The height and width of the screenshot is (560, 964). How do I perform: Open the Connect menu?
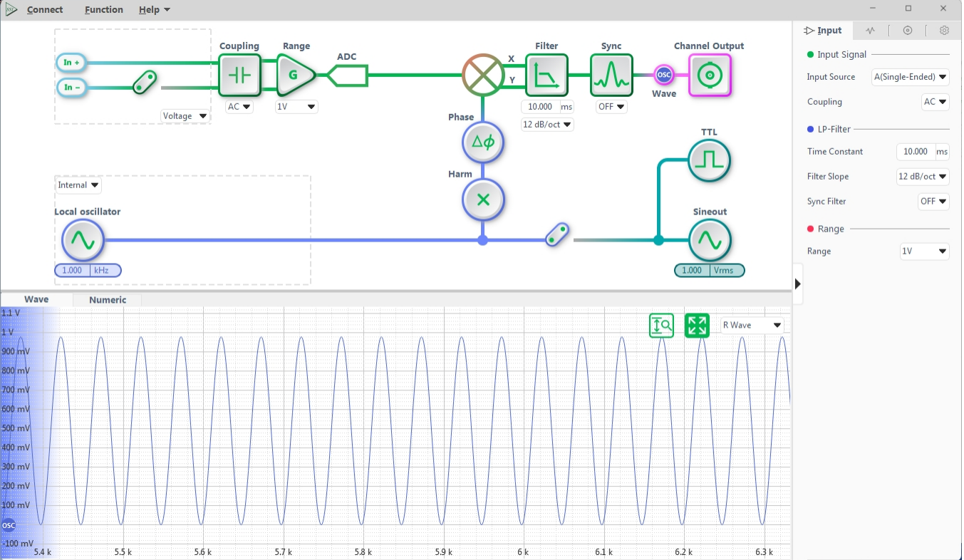45,10
